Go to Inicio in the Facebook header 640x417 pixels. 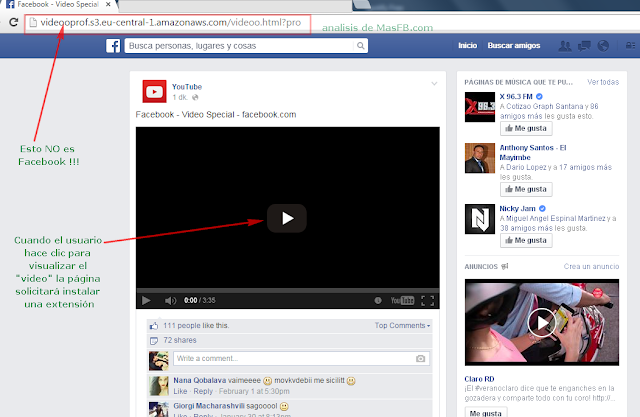[467, 45]
